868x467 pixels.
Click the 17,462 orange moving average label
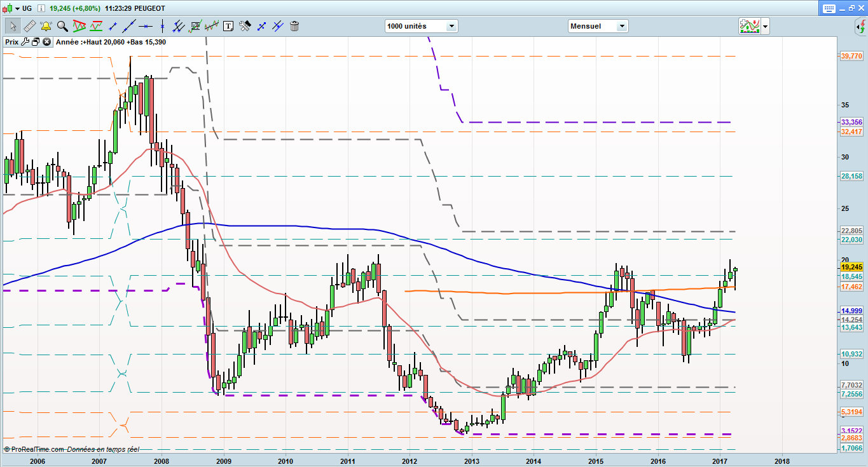(851, 287)
